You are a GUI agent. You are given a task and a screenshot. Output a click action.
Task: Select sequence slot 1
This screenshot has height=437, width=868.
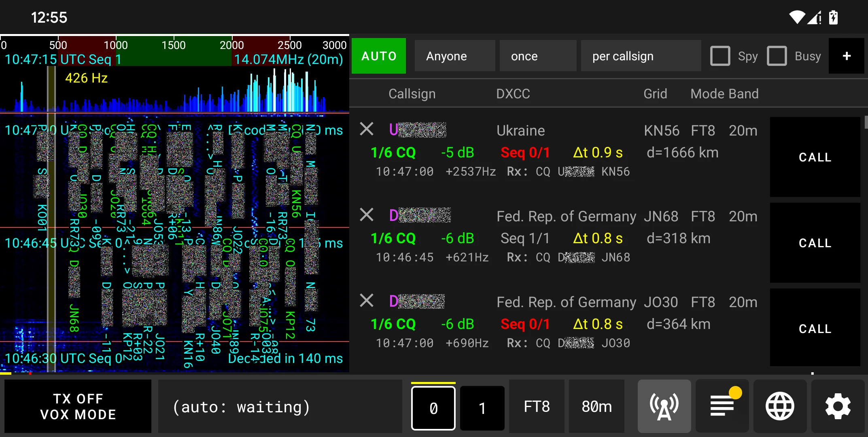pyautogui.click(x=482, y=408)
